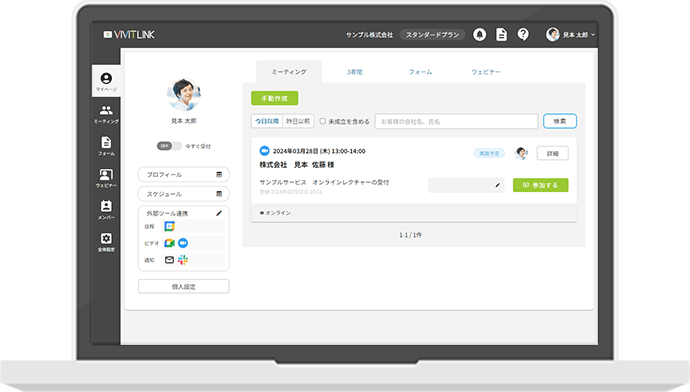This screenshot has width=690, height=392.
Task: Switch to the 3者間 tab
Action: pyautogui.click(x=355, y=72)
